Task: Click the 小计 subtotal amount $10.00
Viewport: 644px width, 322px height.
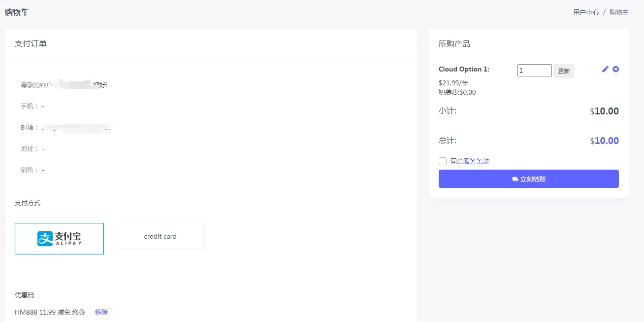Action: tap(605, 111)
